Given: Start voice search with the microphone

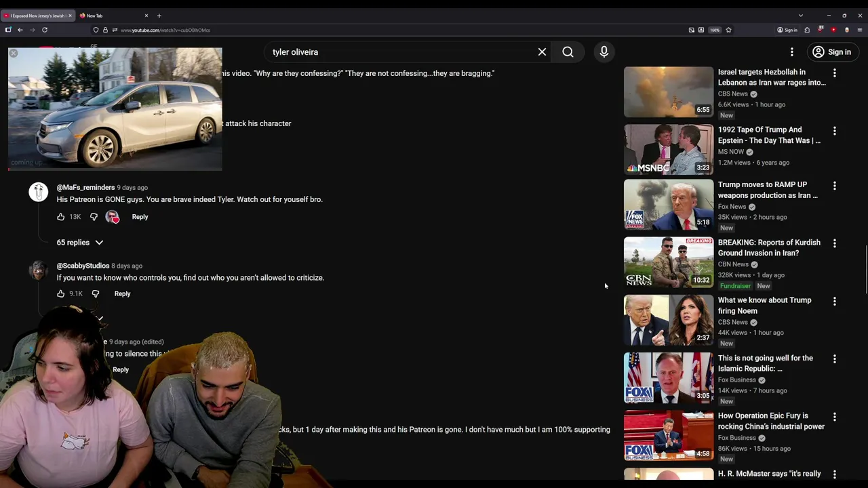Looking at the screenshot, I should (604, 52).
